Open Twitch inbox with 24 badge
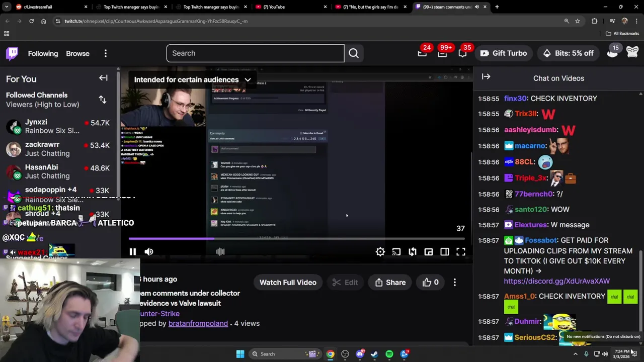 (423, 53)
